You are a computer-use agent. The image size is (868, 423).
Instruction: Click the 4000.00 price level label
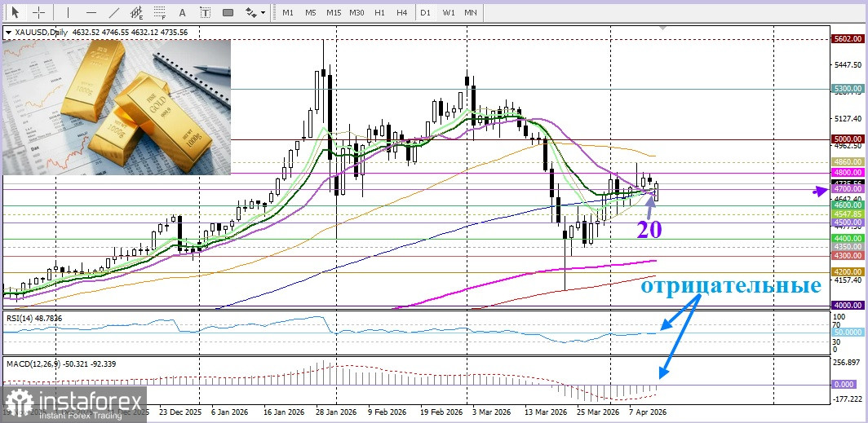(x=848, y=305)
